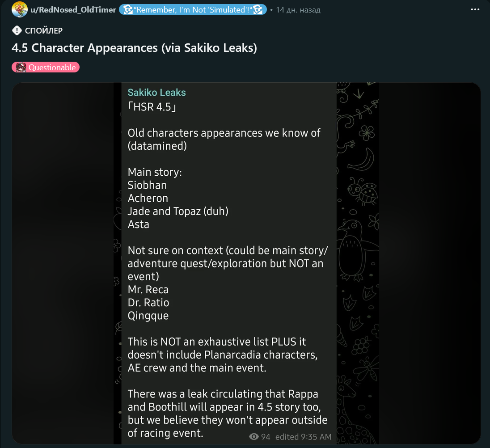Click the character icon inside Questionable flair
The image size is (490, 448).
click(21, 67)
